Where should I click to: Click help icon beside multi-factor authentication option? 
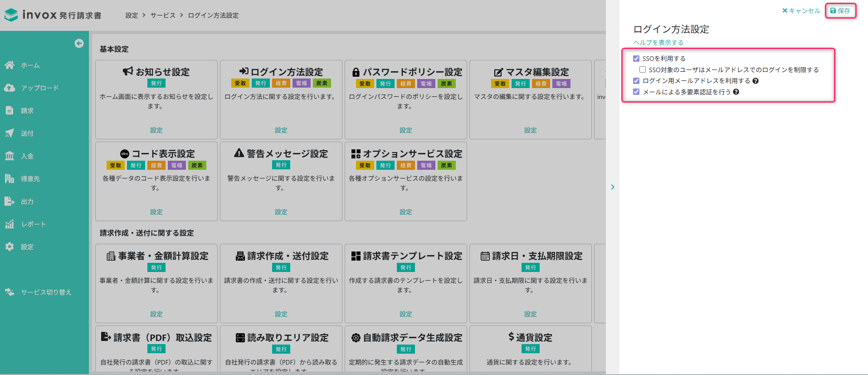pos(736,92)
